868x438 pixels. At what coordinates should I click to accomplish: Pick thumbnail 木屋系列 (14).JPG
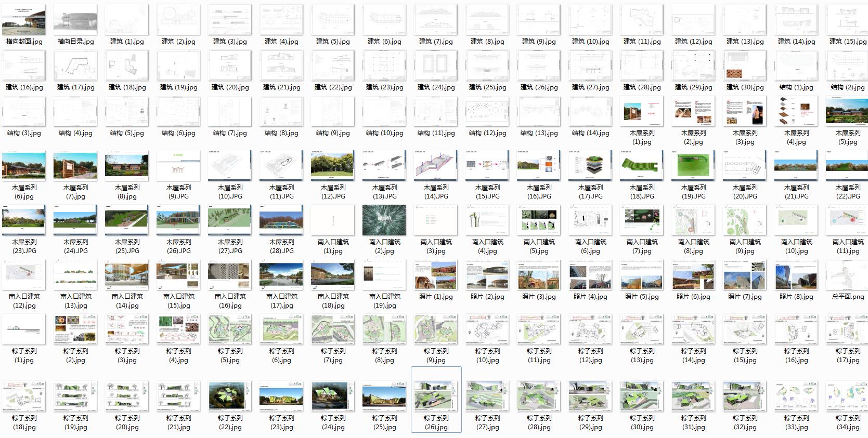coord(436,166)
